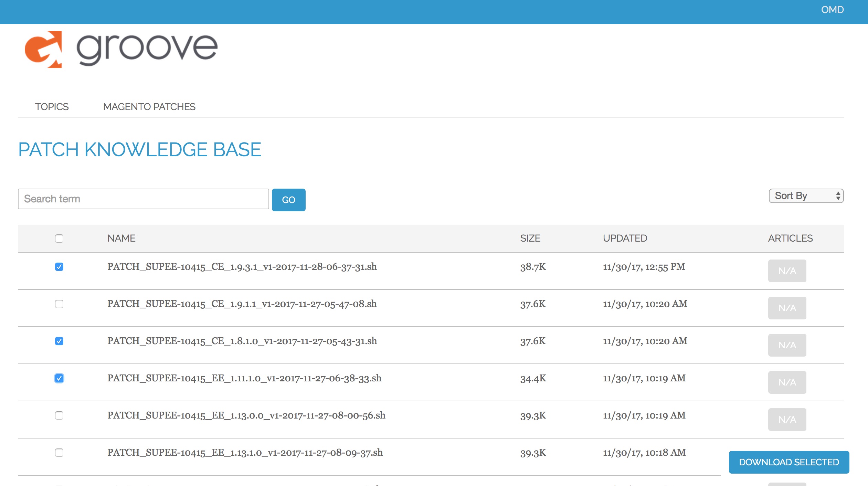This screenshot has width=868, height=486.
Task: Check the EE_1.13.1.0 patch checkbox
Action: [x=59, y=453]
